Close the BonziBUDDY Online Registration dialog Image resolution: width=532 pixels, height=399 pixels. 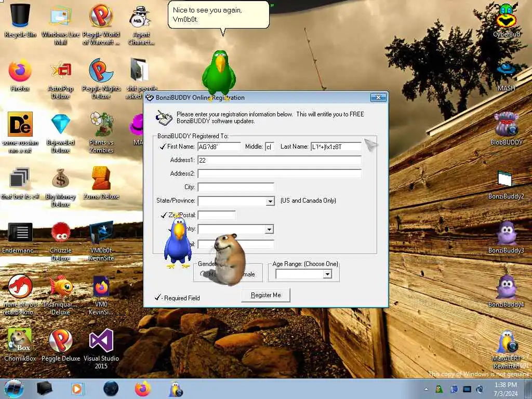[x=378, y=98]
